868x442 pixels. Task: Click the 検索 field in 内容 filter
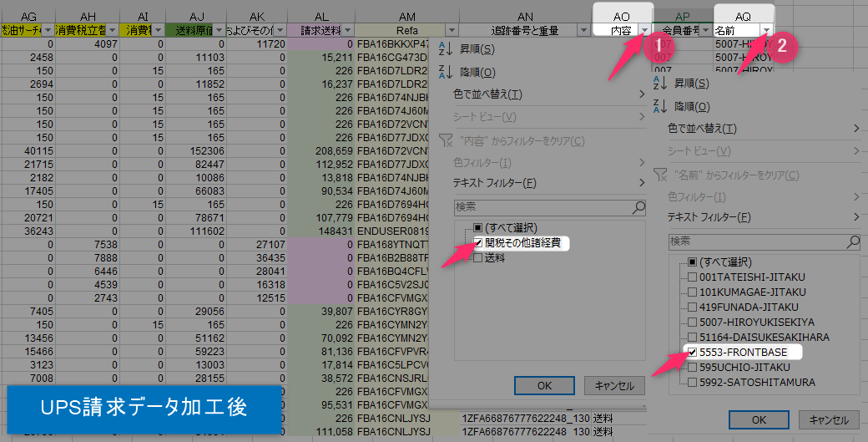pos(550,207)
